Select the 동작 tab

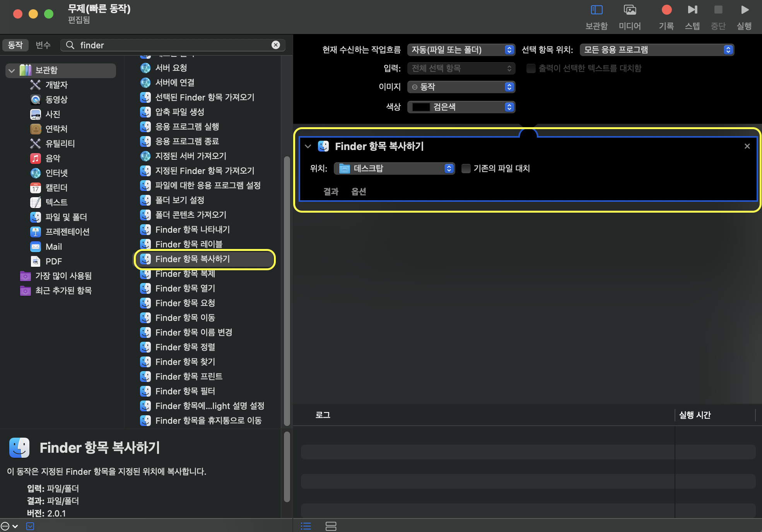coord(15,45)
